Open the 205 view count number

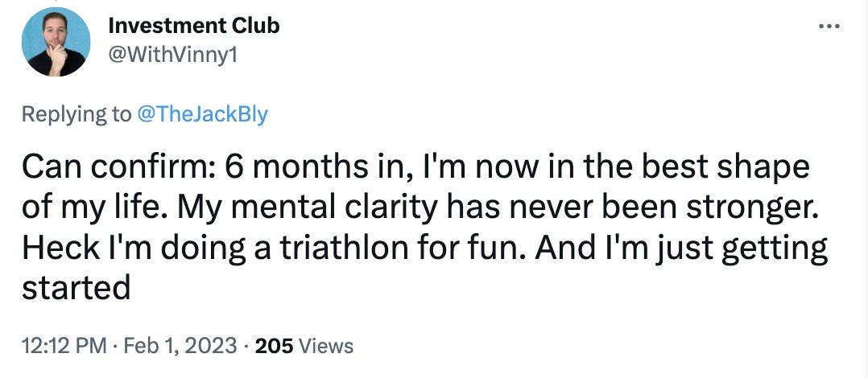pyautogui.click(x=274, y=346)
